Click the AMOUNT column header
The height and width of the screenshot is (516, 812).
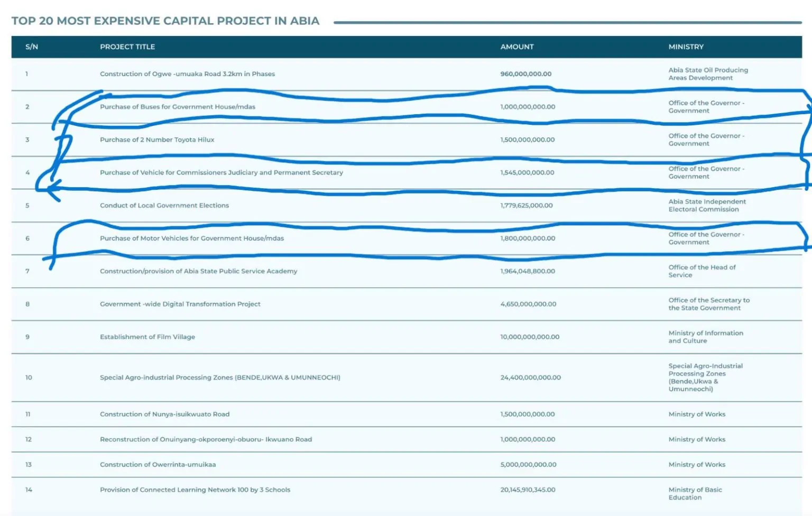click(516, 47)
